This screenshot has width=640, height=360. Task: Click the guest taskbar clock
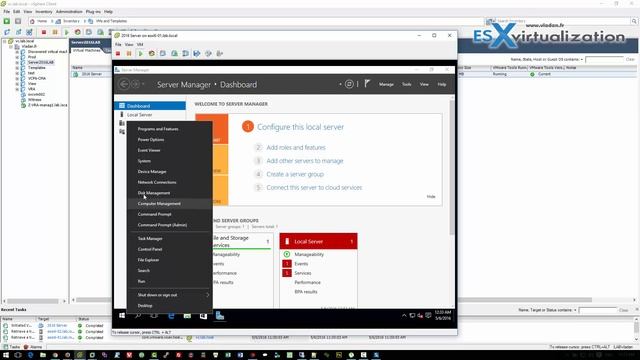pyautogui.click(x=443, y=315)
